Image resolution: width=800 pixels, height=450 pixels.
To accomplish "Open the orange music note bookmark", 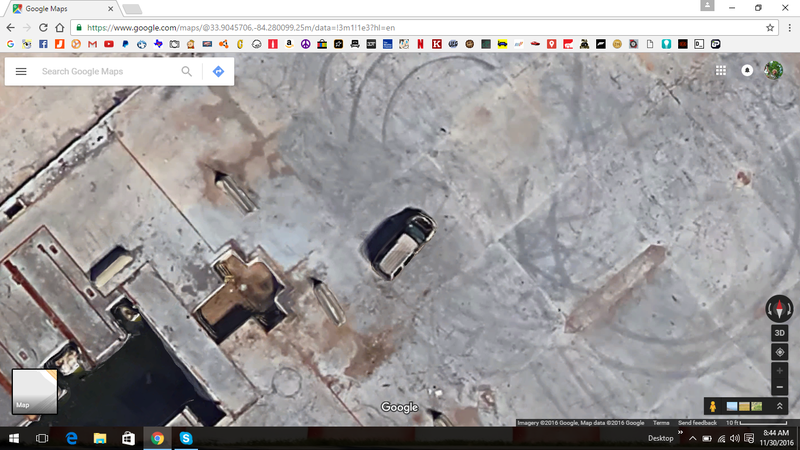I will 60,44.
